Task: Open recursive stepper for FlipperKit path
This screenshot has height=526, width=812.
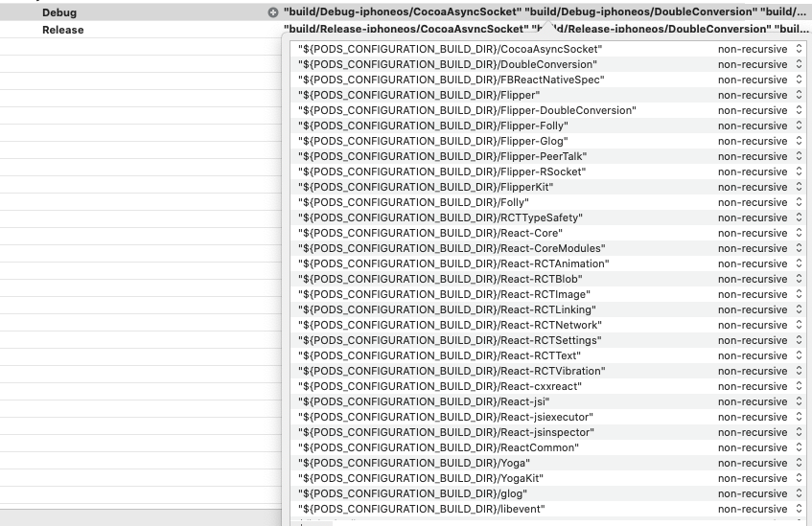Action: (799, 188)
